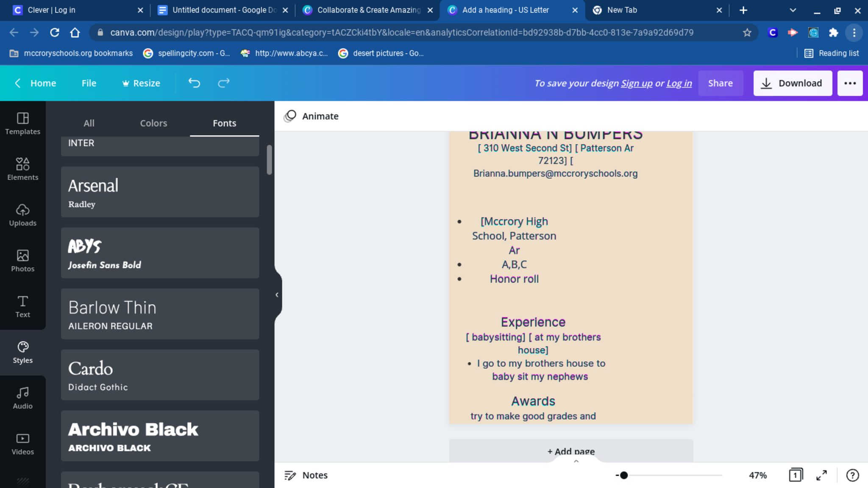Open the three-dots more options menu
The height and width of the screenshot is (488, 868).
850,83
